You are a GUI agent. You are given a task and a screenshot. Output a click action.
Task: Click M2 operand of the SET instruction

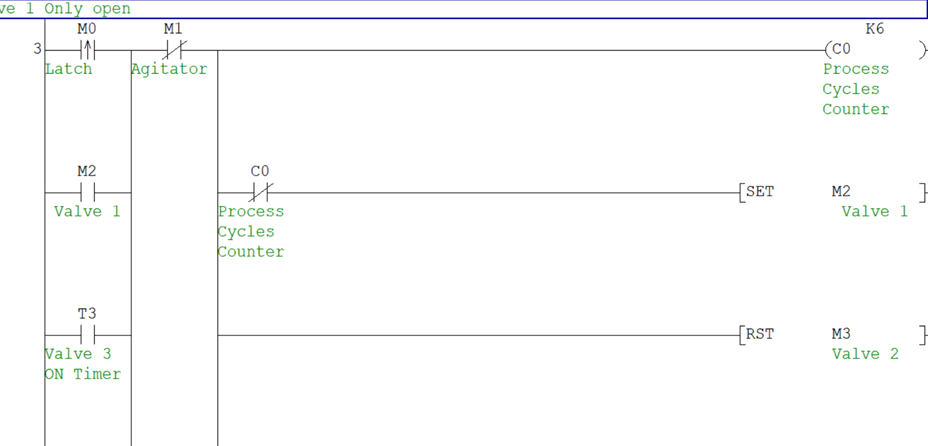(842, 192)
